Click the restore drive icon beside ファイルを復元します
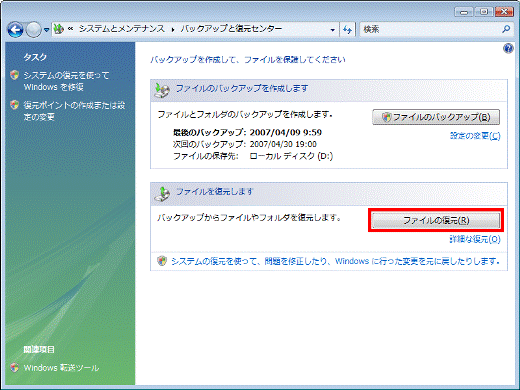The height and width of the screenshot is (390, 520). pos(162,194)
